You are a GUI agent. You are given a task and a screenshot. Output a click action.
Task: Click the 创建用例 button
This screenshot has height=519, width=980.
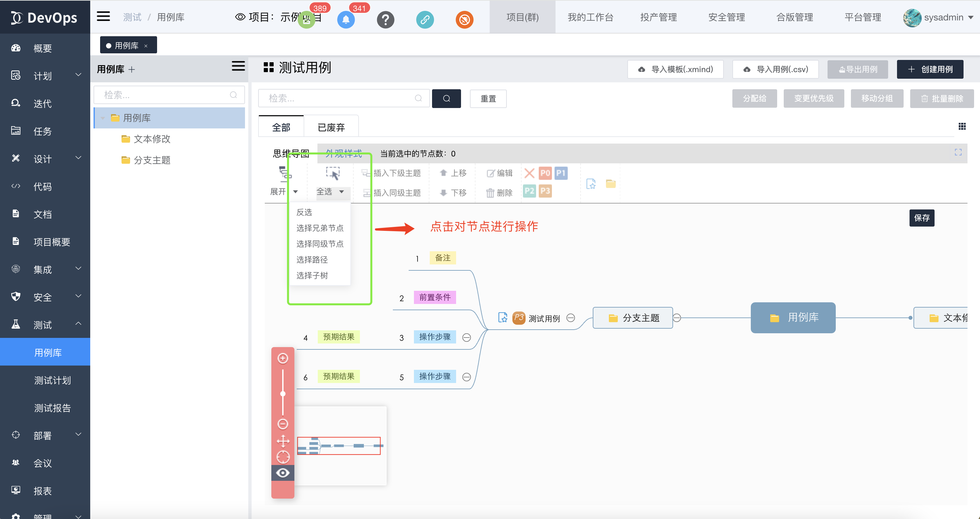coord(930,69)
